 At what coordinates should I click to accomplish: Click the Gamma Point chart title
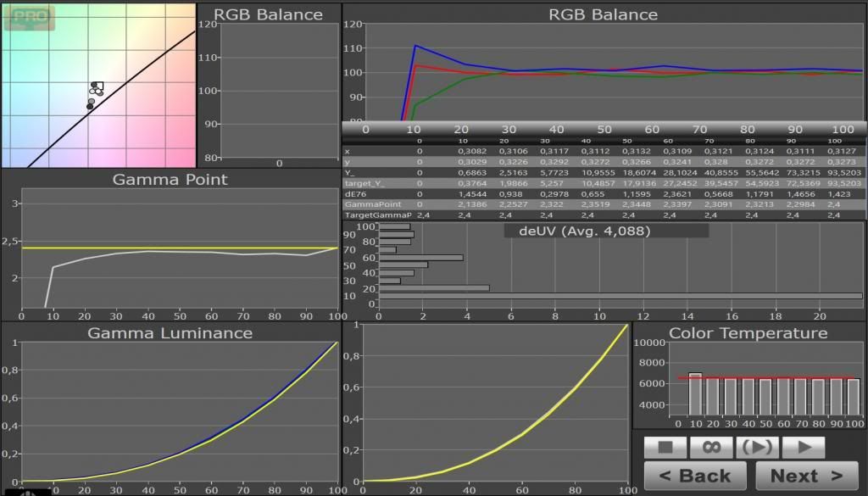(x=170, y=180)
